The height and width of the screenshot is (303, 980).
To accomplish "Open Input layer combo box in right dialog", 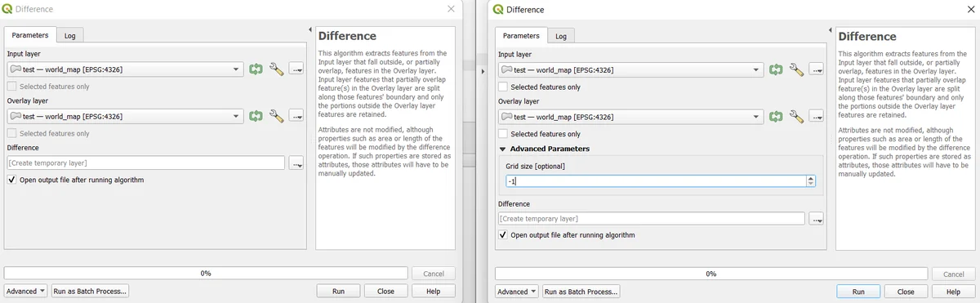I will coord(630,70).
